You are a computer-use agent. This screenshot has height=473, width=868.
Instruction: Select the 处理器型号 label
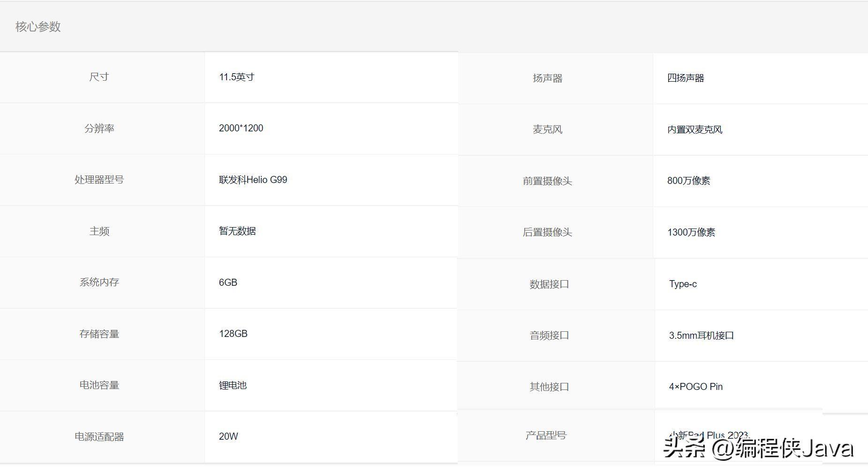coord(99,180)
